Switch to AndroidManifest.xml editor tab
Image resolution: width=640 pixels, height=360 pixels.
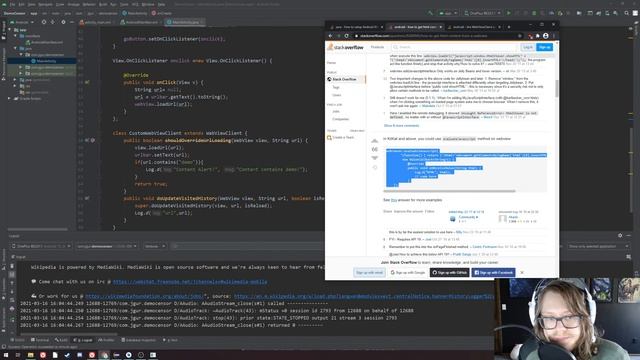coord(142,22)
